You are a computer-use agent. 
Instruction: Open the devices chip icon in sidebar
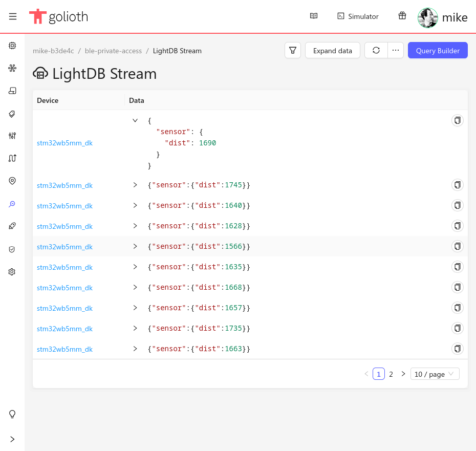tap(12, 46)
